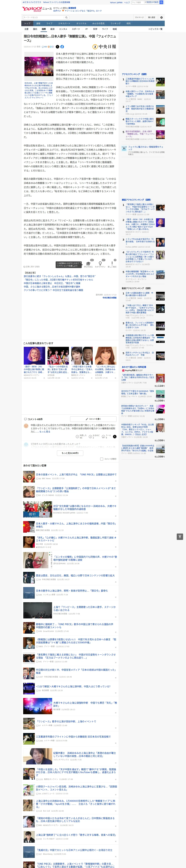Open マイページ link
Image resolution: width=186 pixels, height=868 pixels.
click(x=139, y=18)
